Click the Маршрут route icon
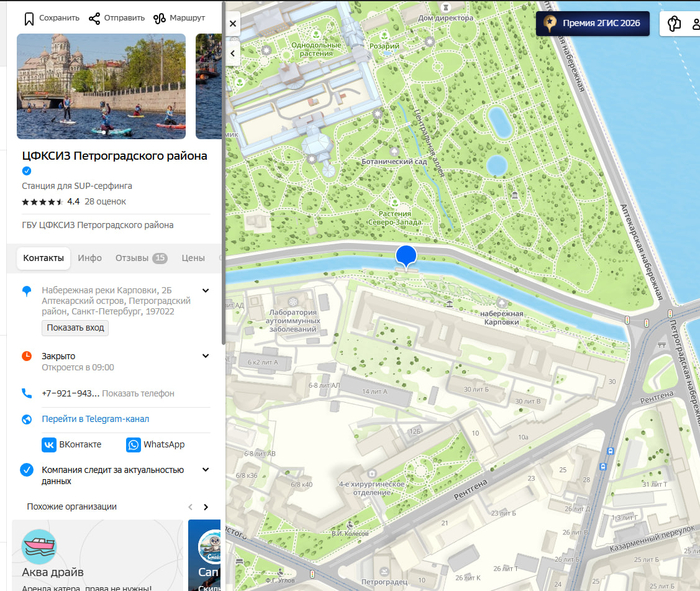 click(159, 18)
